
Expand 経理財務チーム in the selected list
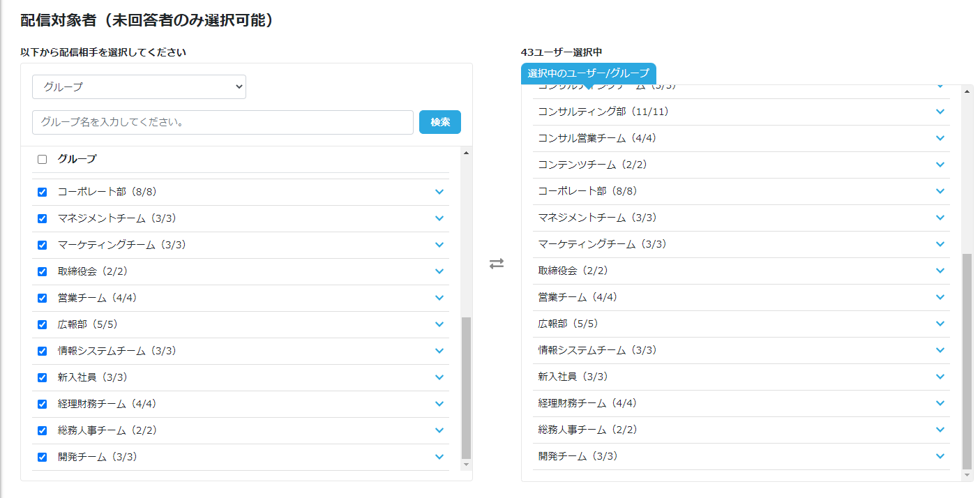pyautogui.click(x=940, y=403)
